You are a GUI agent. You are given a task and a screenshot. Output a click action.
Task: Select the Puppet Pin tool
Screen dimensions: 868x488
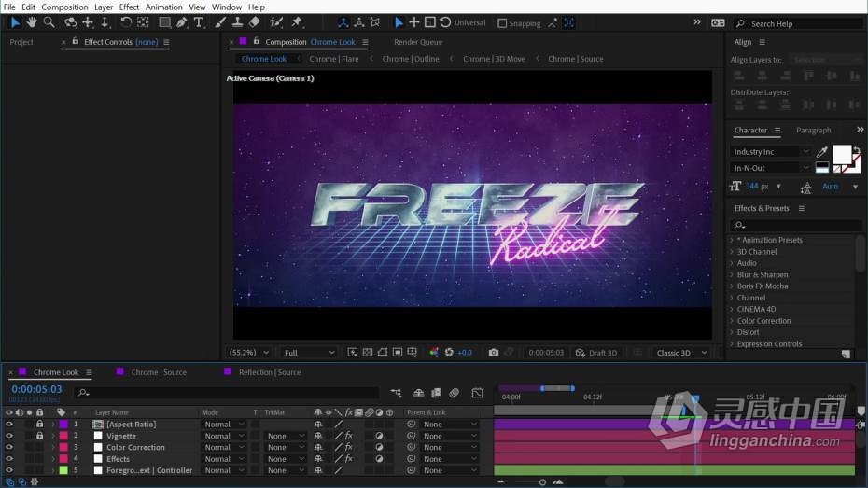coord(298,22)
